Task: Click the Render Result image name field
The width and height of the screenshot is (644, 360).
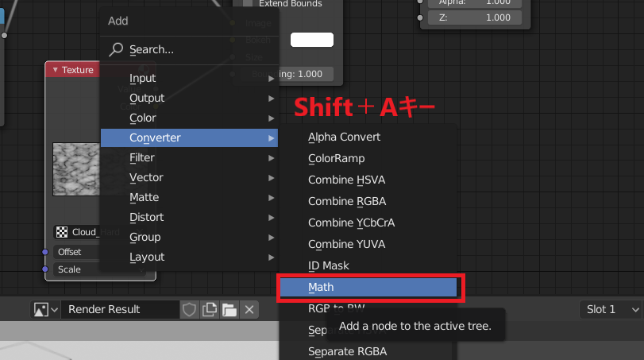Action: point(120,309)
